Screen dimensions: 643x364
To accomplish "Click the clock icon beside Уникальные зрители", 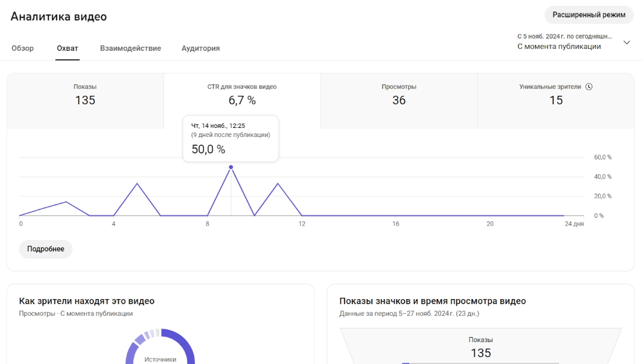I will pyautogui.click(x=589, y=87).
